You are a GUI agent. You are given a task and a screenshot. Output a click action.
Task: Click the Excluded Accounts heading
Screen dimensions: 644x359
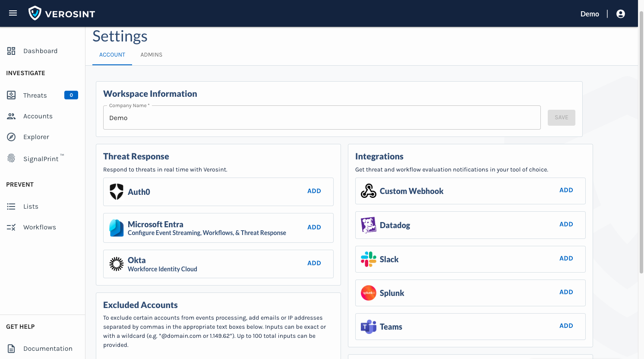coord(140,305)
